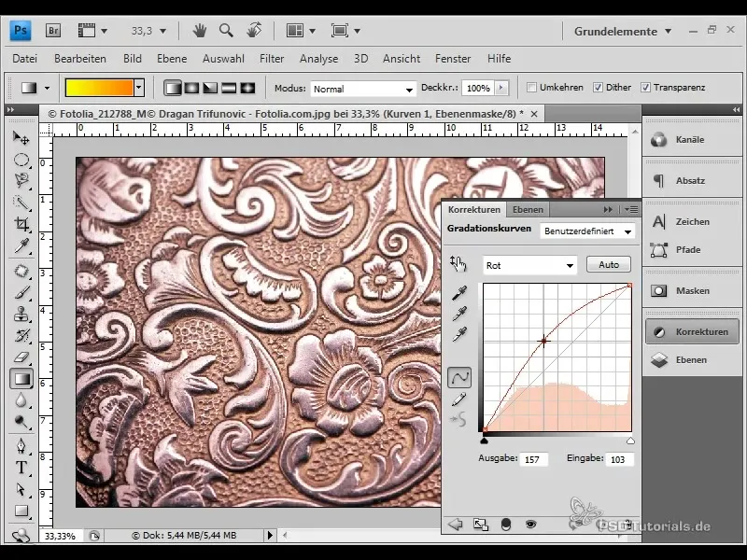Open the arrange documents dropdown
This screenshot has width=747, height=560.
tap(313, 32)
